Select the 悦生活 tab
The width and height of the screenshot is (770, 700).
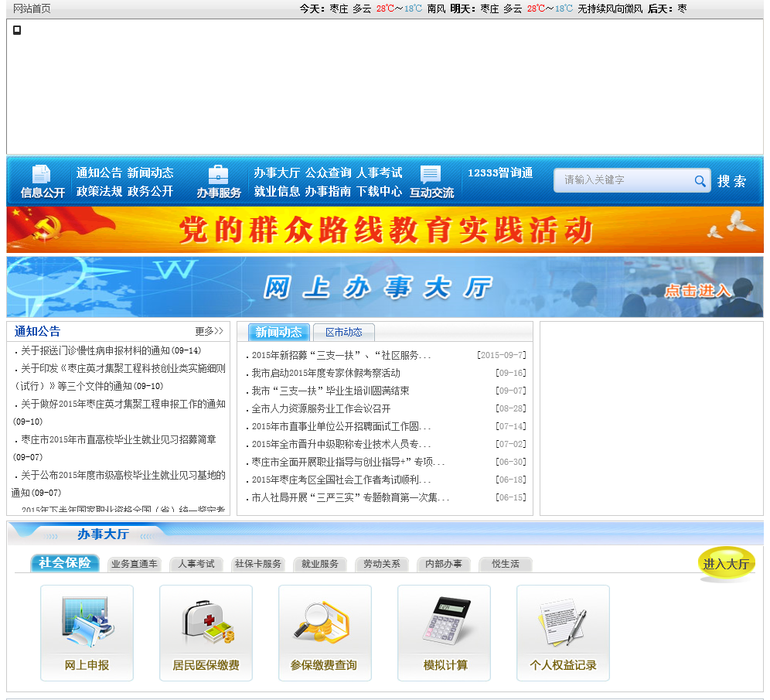(506, 564)
